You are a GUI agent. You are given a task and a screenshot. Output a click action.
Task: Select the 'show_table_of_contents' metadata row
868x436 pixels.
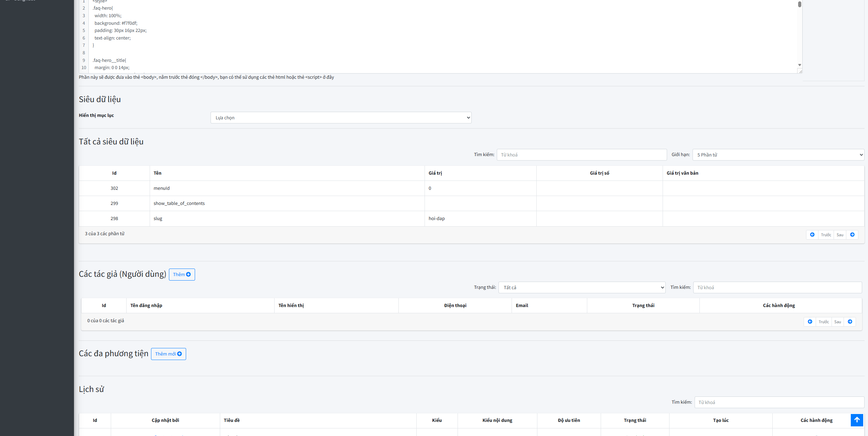coord(179,203)
